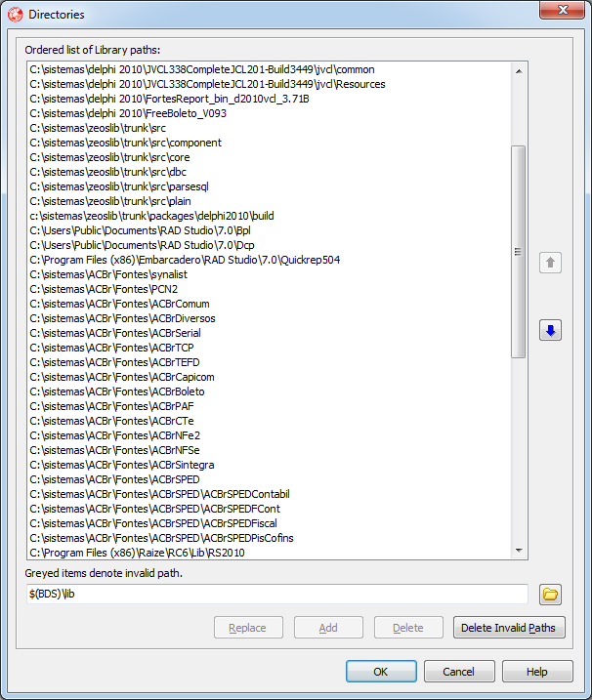Viewport: 592px width, 700px height.
Task: Click the Directories window app icon
Action: coord(16,15)
